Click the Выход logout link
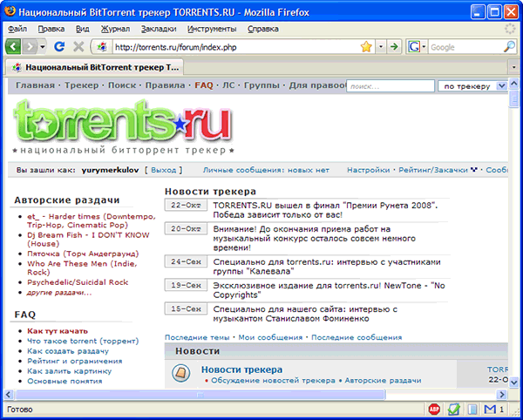This screenshot has width=523, height=420. (x=164, y=170)
